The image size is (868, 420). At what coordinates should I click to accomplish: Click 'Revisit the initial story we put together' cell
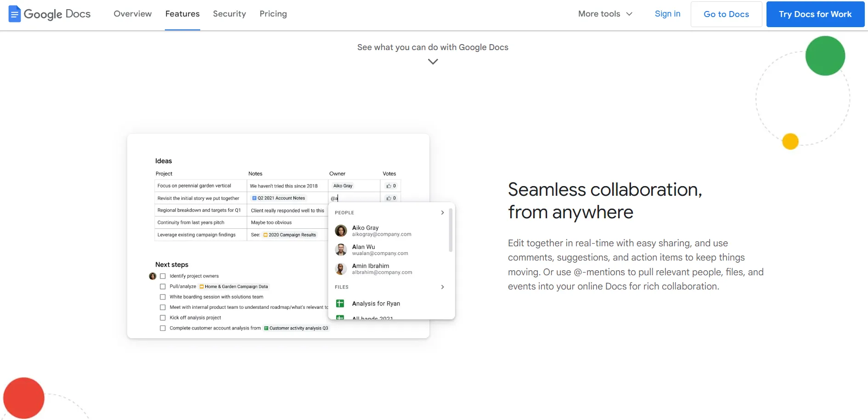pyautogui.click(x=201, y=198)
